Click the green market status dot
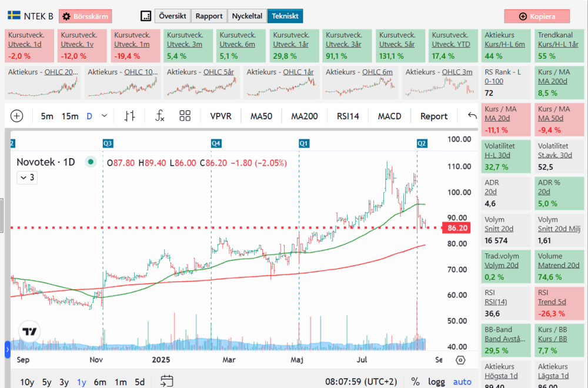 pos(91,162)
